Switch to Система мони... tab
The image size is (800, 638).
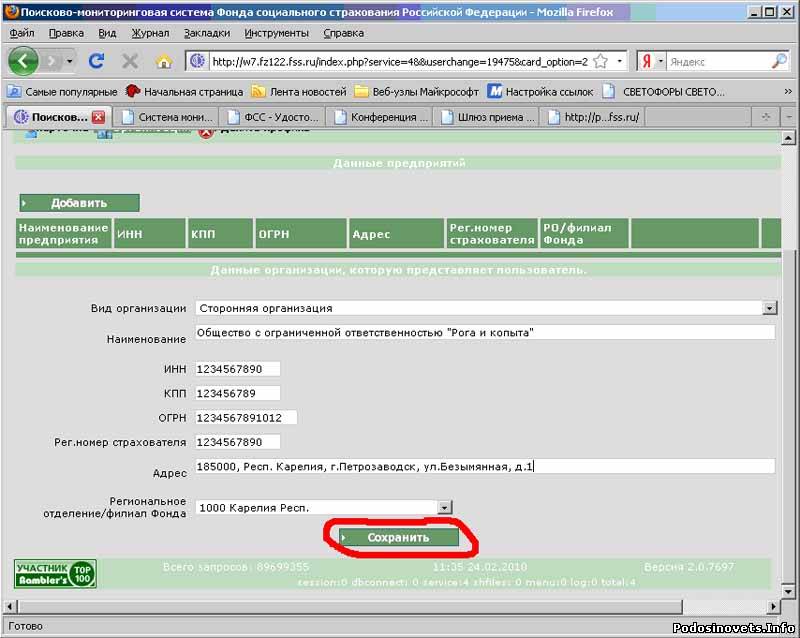tap(166, 117)
